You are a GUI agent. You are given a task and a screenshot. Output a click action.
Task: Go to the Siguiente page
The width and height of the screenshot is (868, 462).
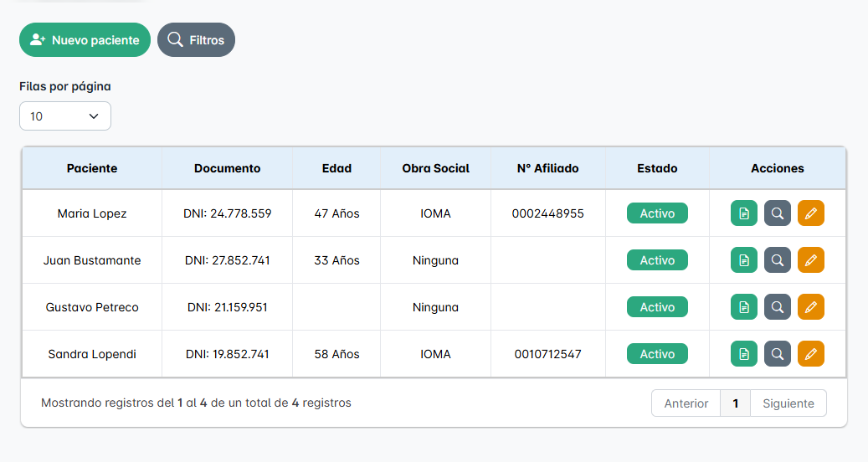pyautogui.click(x=788, y=403)
